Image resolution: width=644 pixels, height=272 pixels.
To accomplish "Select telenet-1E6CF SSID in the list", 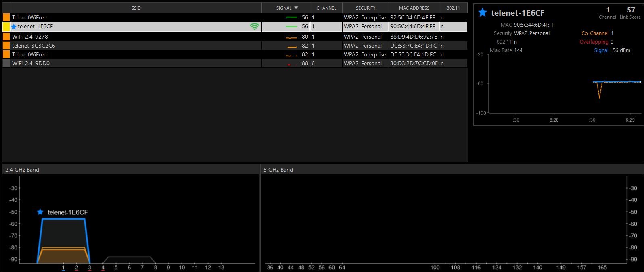I will [x=35, y=27].
